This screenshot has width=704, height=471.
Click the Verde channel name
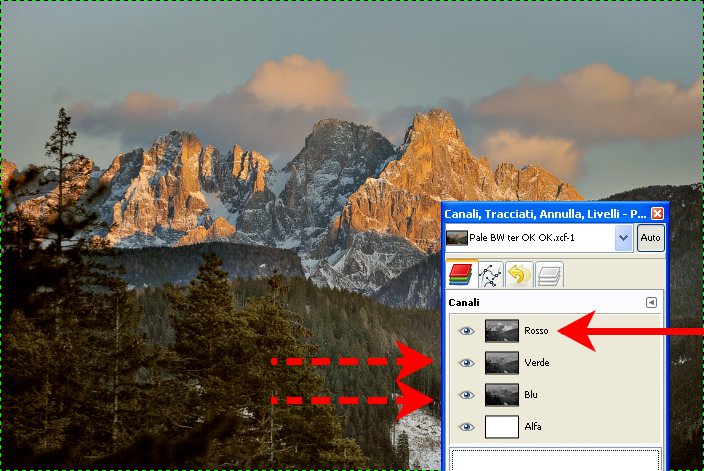click(537, 362)
